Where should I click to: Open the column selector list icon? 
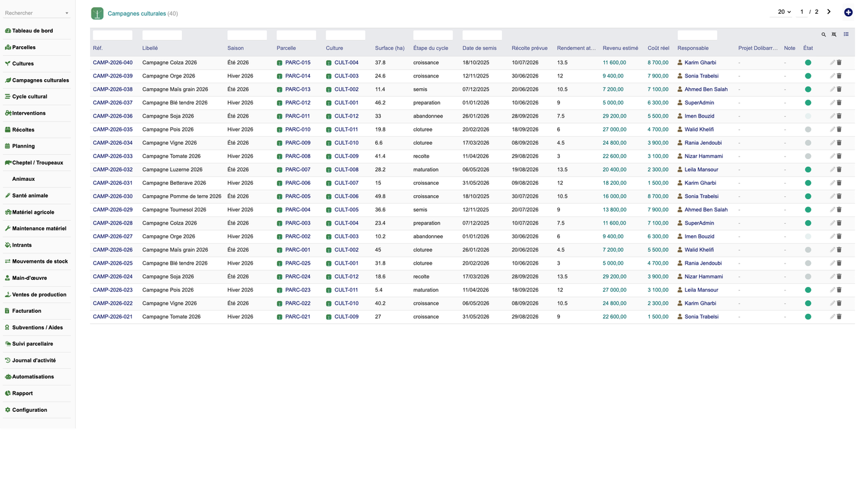pyautogui.click(x=846, y=34)
